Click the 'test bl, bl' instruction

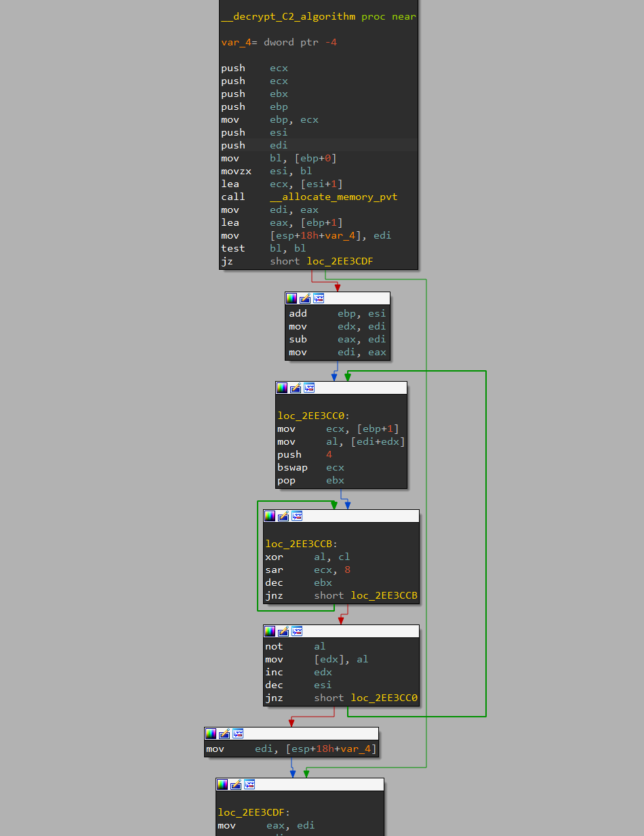coord(264,248)
